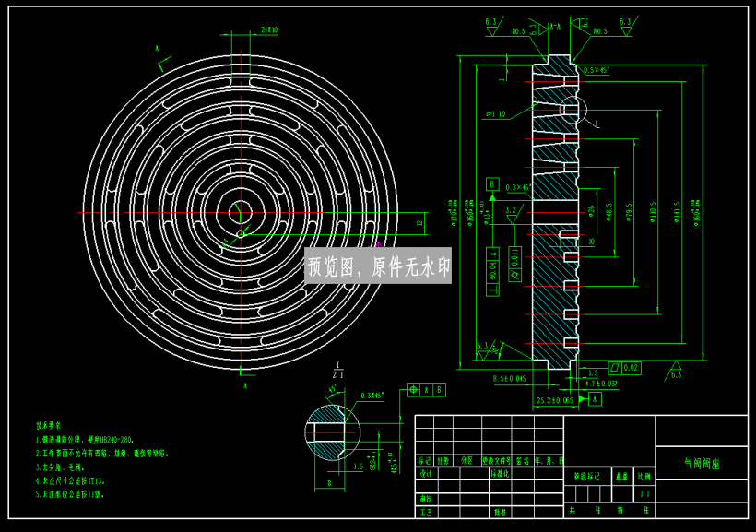
Task: Click the 8.5±0.045 dimension text
Action: [509, 379]
